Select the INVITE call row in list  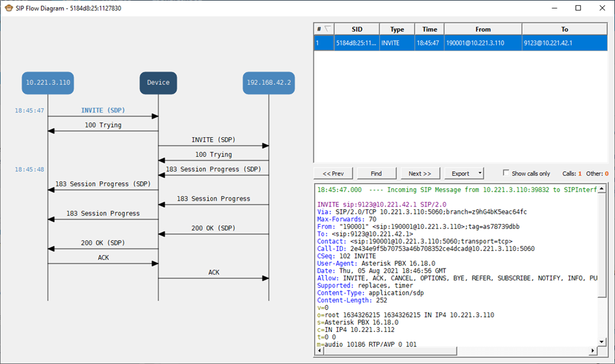pyautogui.click(x=460, y=43)
